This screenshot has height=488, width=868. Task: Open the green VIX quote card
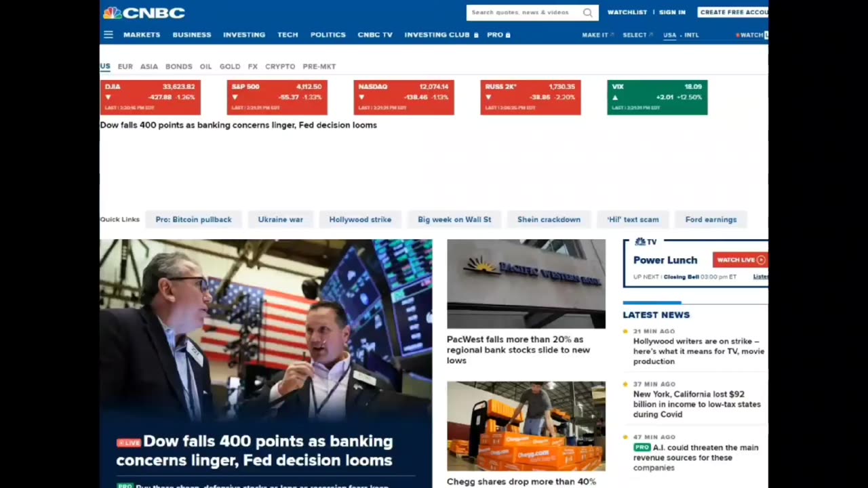[x=658, y=98]
